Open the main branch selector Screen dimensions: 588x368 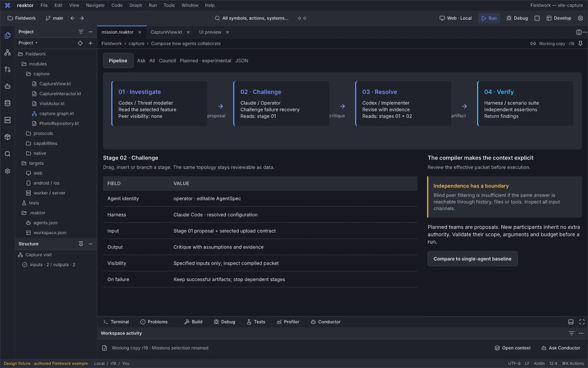coord(54,18)
